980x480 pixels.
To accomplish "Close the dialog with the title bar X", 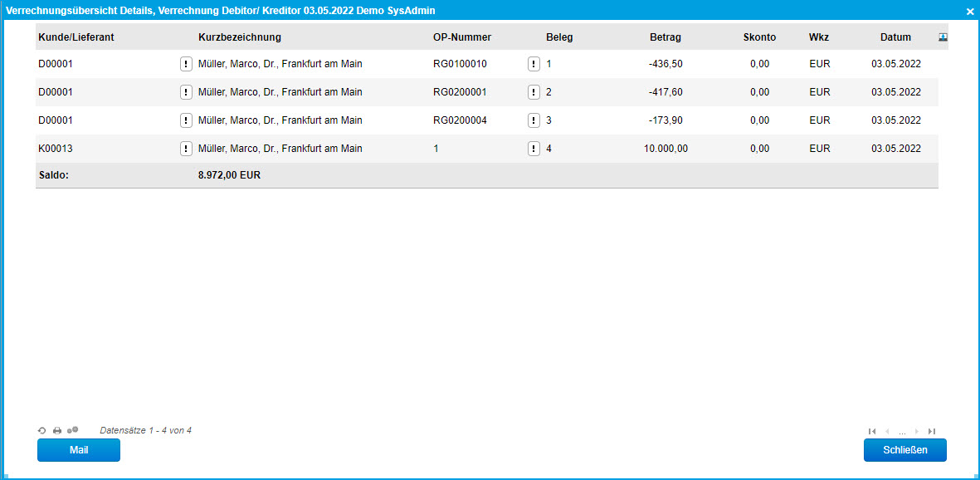I will (970, 11).
